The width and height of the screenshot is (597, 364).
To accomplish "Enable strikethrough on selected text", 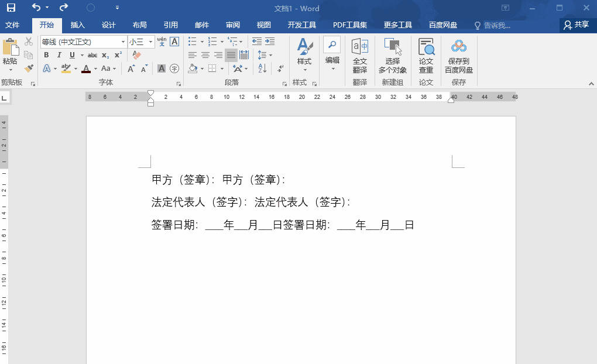I will tap(92, 54).
